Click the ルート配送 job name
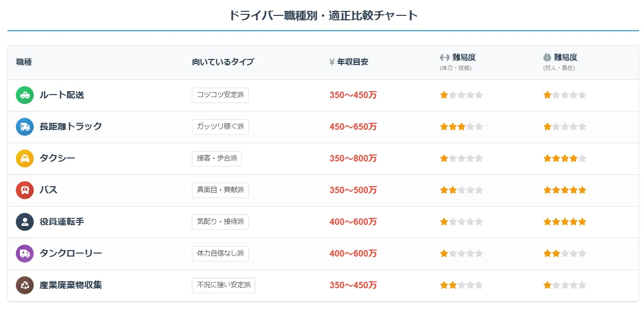Screen dimensions: 644x312 click(x=62, y=95)
